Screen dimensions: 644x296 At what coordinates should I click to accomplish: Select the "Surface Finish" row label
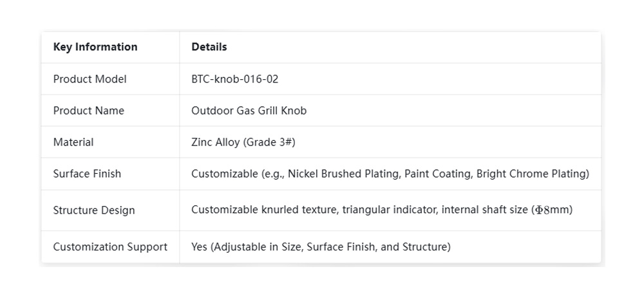(x=87, y=174)
